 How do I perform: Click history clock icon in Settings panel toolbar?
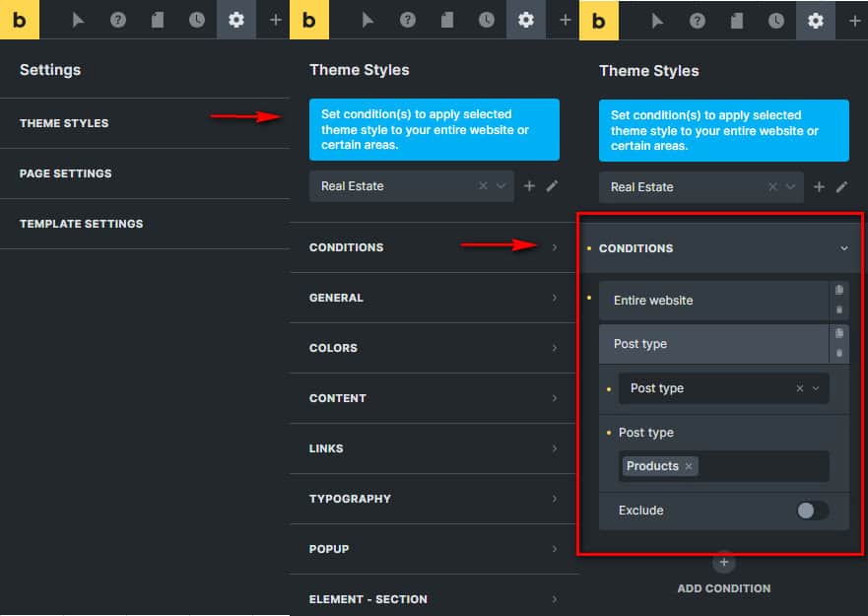point(197,20)
